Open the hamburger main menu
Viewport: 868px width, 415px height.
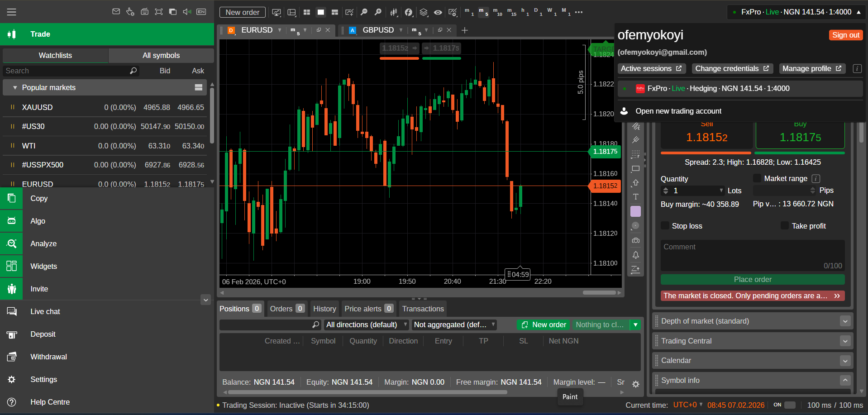point(12,12)
